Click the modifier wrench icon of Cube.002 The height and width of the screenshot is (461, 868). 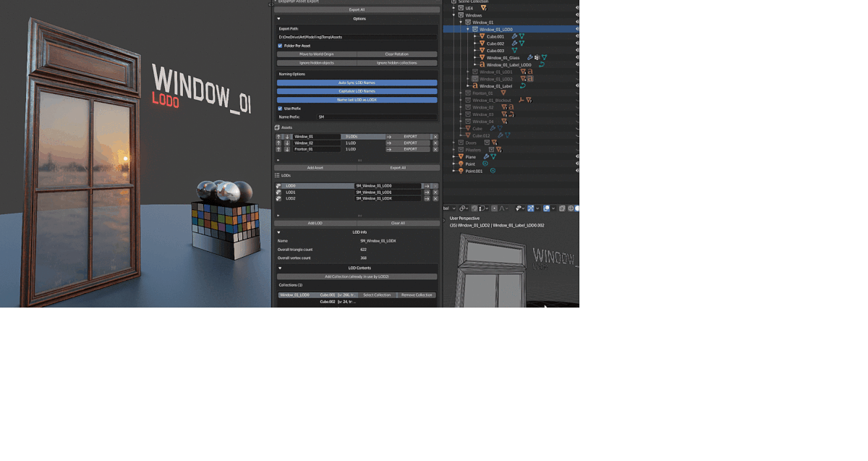[x=514, y=43]
